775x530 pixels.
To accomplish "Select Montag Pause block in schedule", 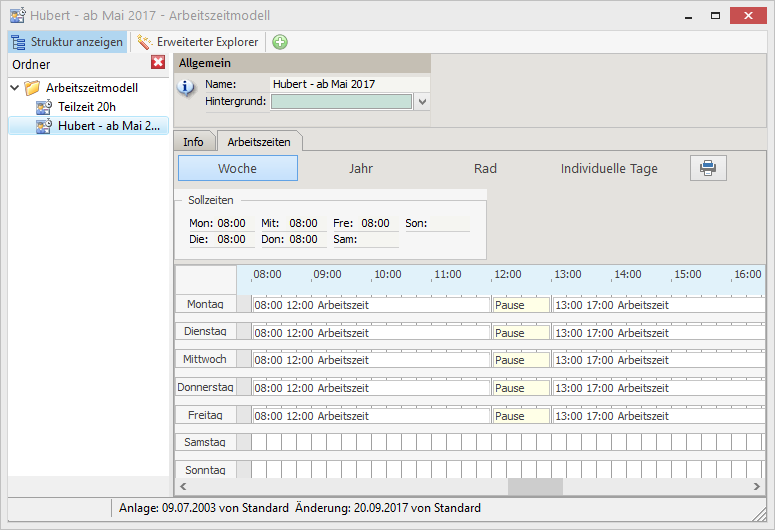I will tap(521, 305).
